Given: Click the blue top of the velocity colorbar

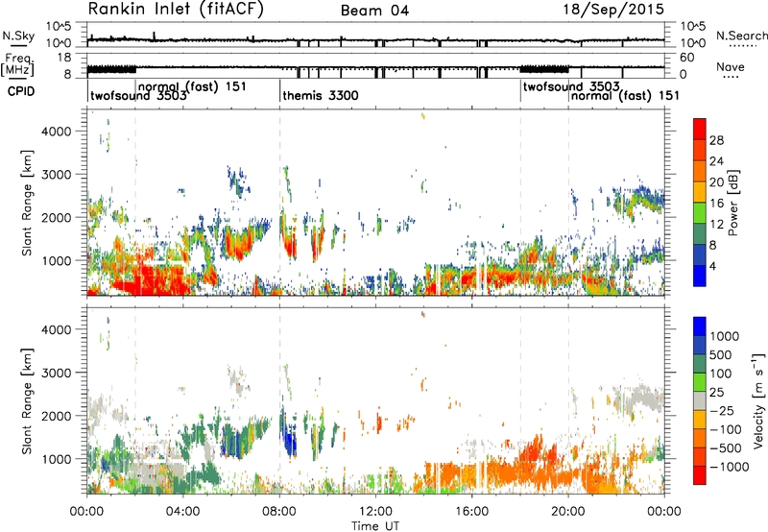Looking at the screenshot, I should click(x=700, y=326).
